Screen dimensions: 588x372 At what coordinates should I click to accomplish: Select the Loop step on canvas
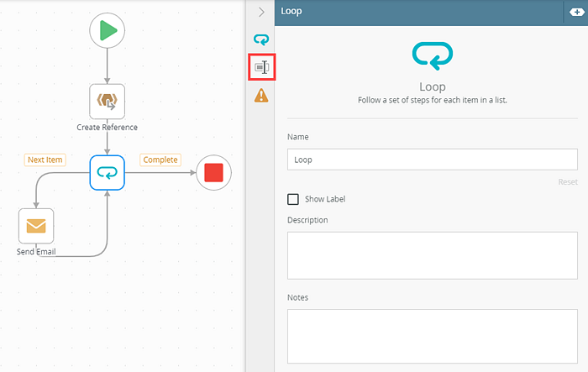[x=108, y=173]
